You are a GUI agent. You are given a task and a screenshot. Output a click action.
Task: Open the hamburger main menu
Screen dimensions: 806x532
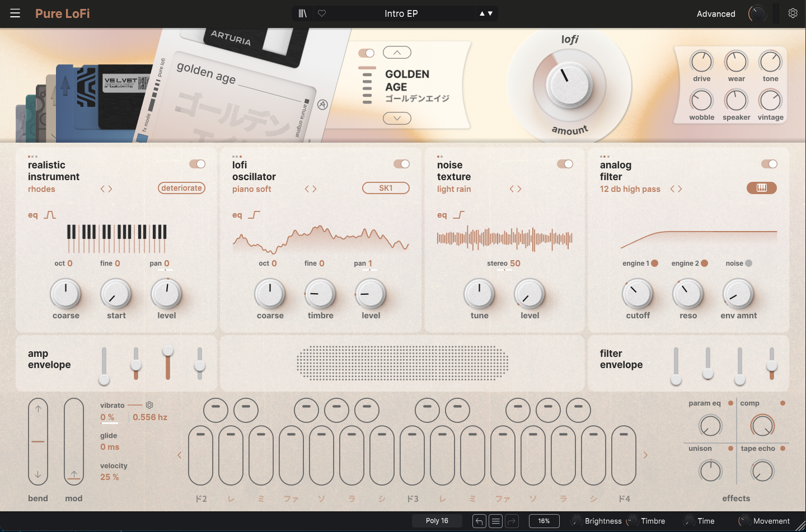[15, 13]
